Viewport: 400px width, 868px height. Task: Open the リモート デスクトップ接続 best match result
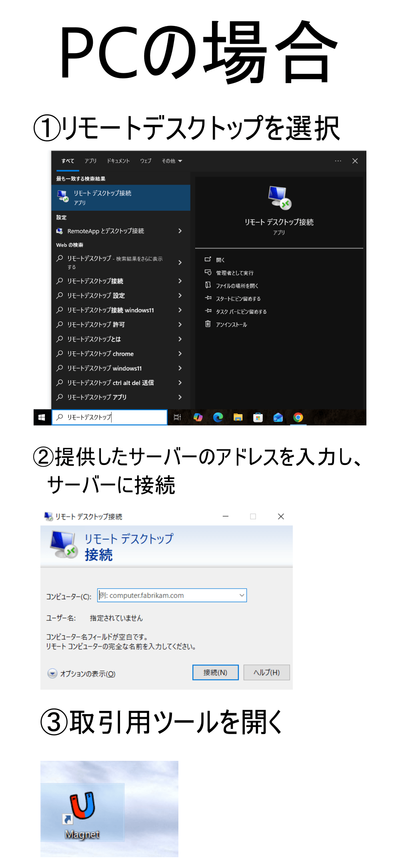pyautogui.click(x=121, y=198)
